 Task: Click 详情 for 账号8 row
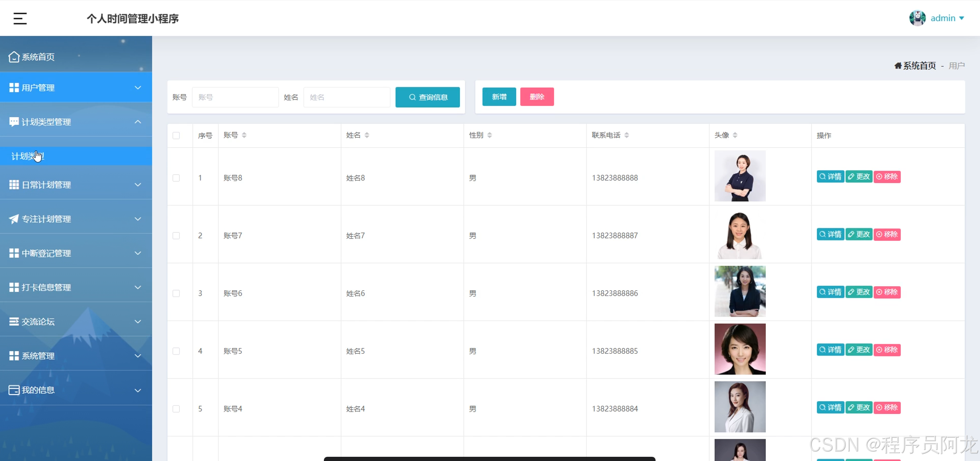(x=830, y=177)
